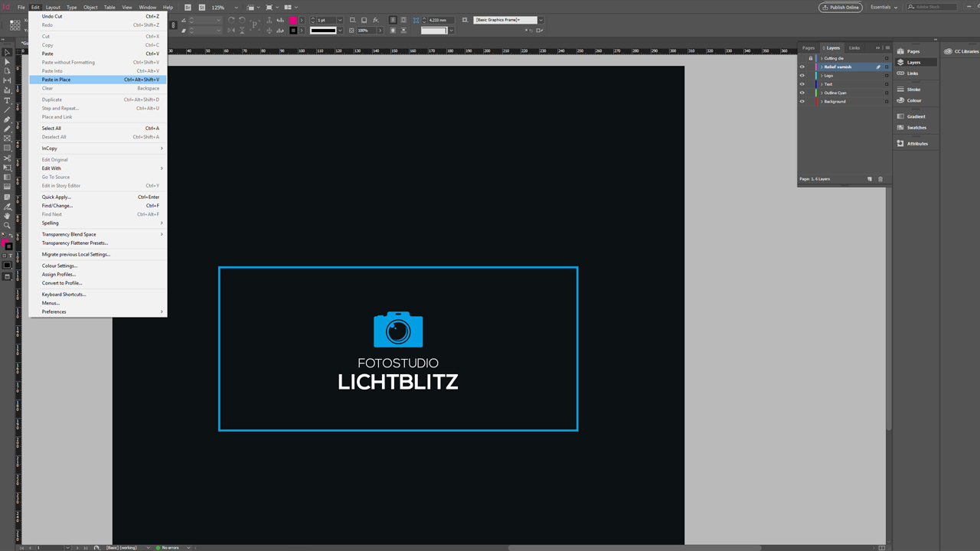
Task: Unlock the Cutting die layer
Action: click(811, 58)
